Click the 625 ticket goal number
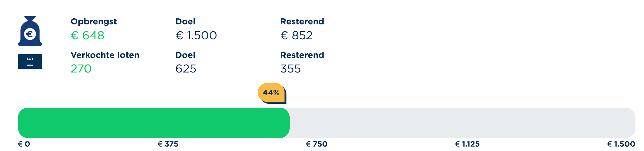The width and height of the screenshot is (644, 151). [x=186, y=69]
